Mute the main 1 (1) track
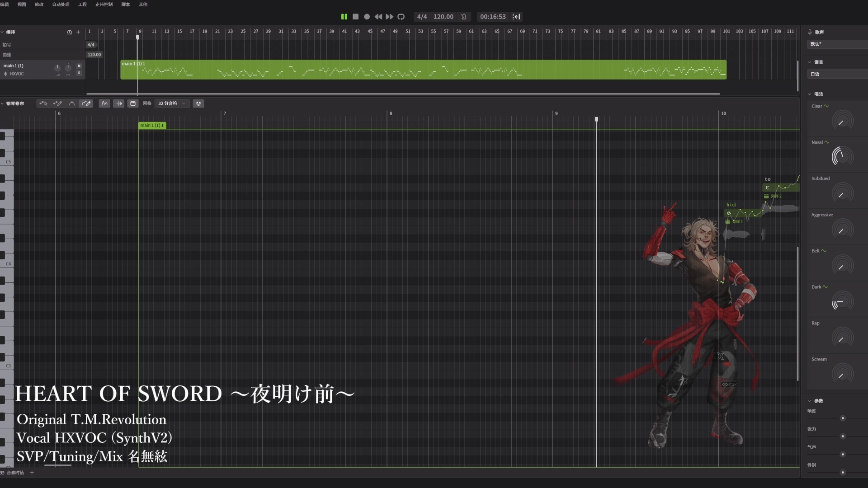 tap(79, 66)
